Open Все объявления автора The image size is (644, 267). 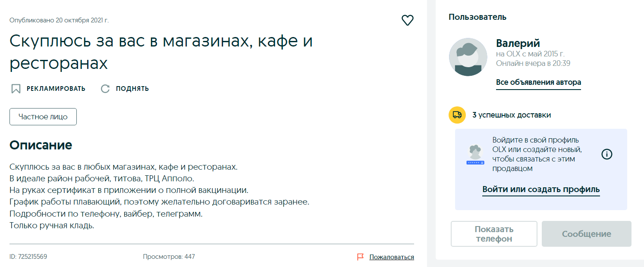point(538,82)
